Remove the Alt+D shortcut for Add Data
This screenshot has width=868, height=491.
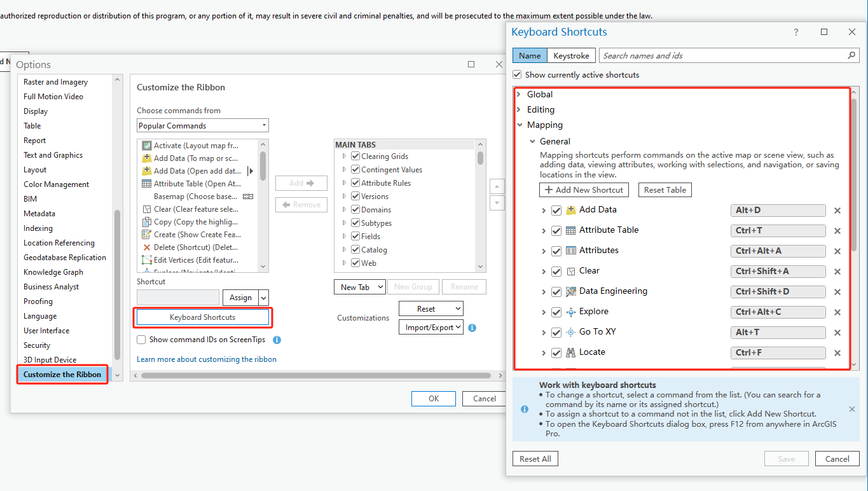point(837,211)
